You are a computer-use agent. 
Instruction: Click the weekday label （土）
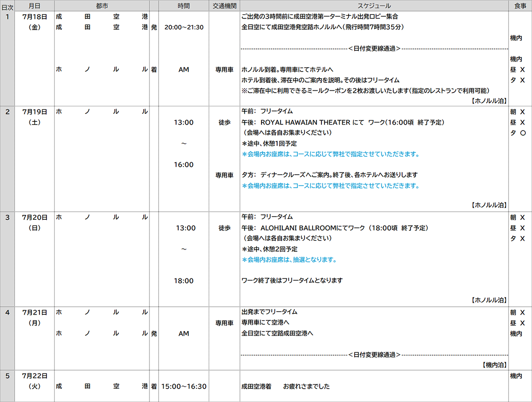click(x=35, y=122)
